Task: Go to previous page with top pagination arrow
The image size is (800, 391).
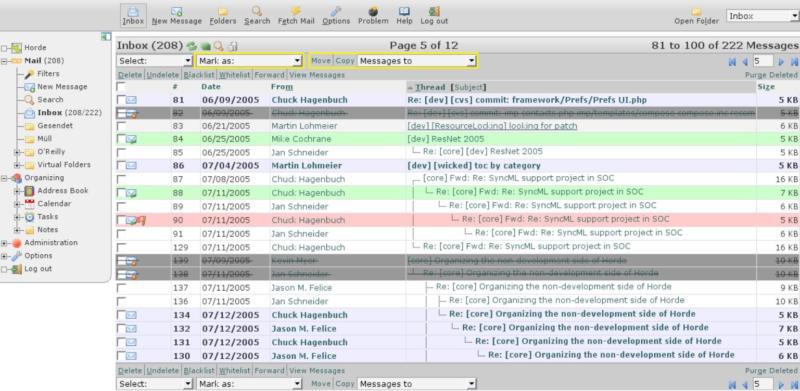Action: coord(745,62)
